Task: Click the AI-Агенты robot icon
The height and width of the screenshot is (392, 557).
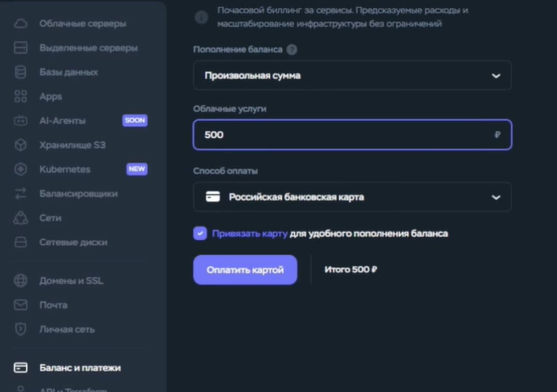Action: [21, 121]
